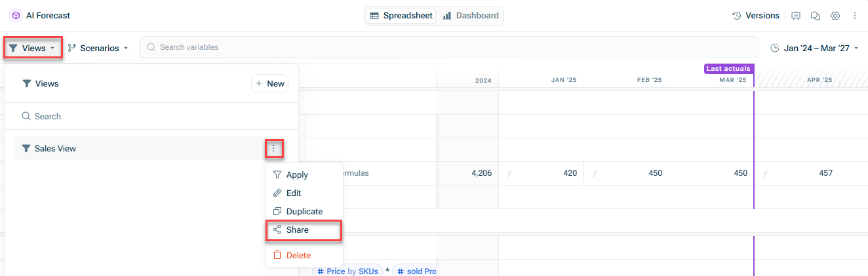The width and height of the screenshot is (868, 276).
Task: Click Edit in the view menu
Action: (294, 193)
